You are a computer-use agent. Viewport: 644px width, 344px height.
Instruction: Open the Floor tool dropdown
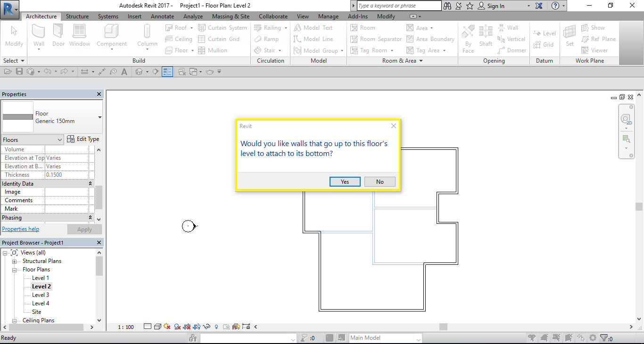tap(192, 50)
